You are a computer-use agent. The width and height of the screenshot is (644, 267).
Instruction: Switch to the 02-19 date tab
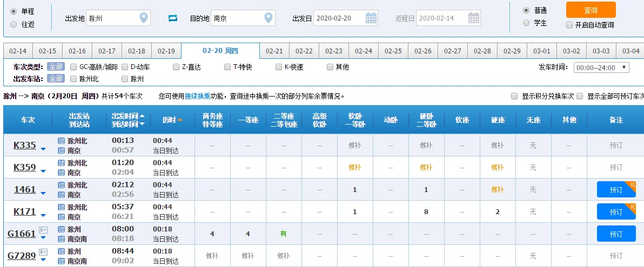[166, 51]
